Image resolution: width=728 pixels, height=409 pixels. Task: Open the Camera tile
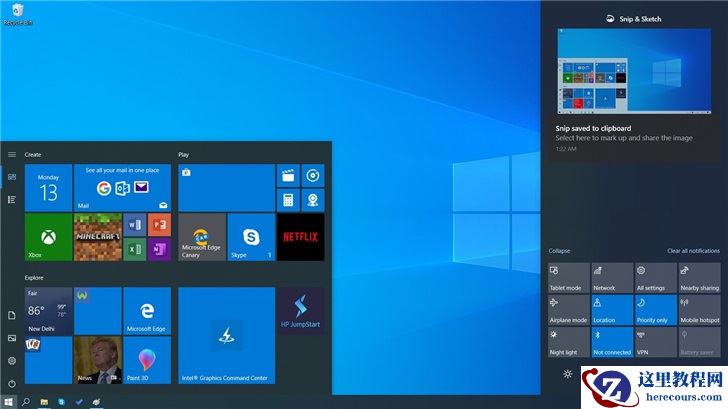click(313, 200)
